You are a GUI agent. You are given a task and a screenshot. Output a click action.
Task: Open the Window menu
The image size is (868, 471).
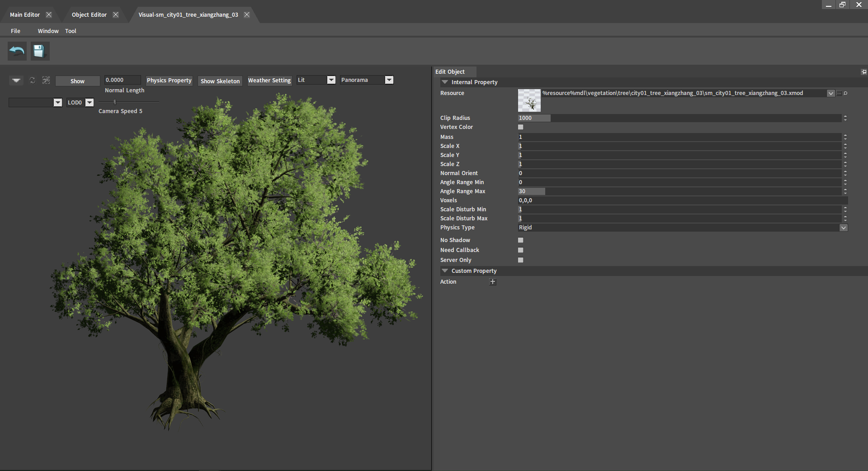click(x=48, y=31)
